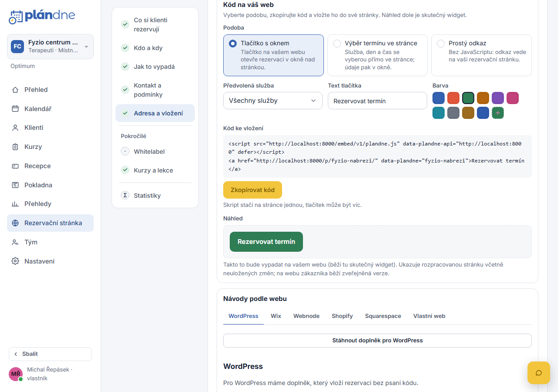
Task: Open Recepce via its sidebar icon
Action: click(15, 166)
